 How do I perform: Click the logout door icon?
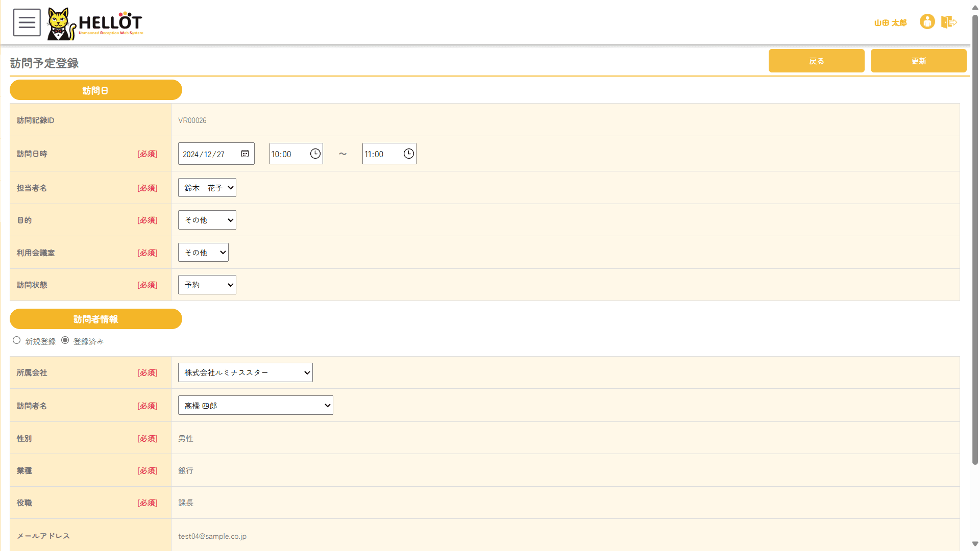point(948,22)
